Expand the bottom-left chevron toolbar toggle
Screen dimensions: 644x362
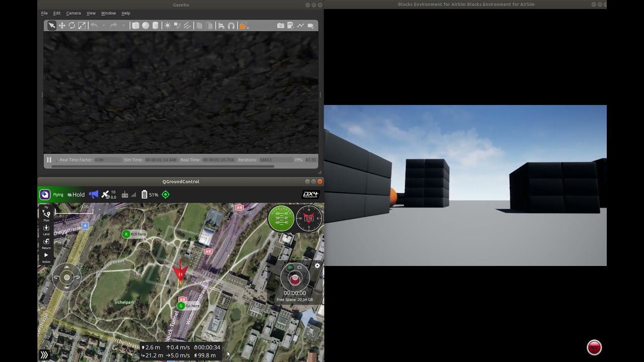click(x=44, y=355)
